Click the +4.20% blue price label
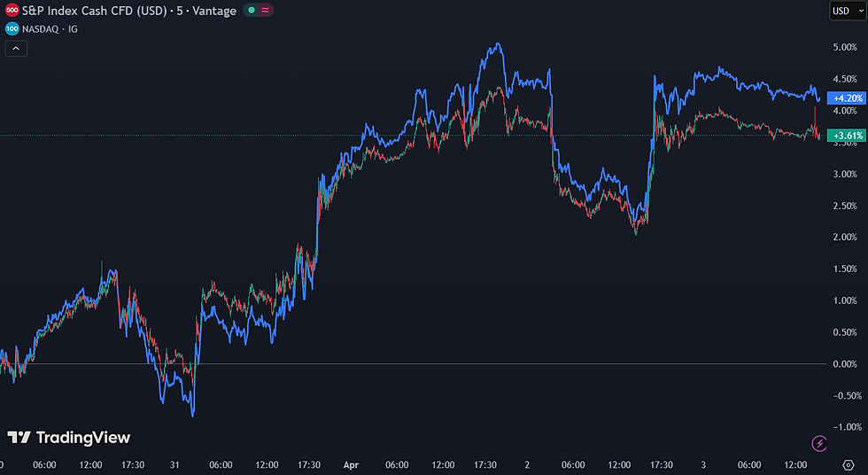This screenshot has height=475, width=868. coord(847,98)
